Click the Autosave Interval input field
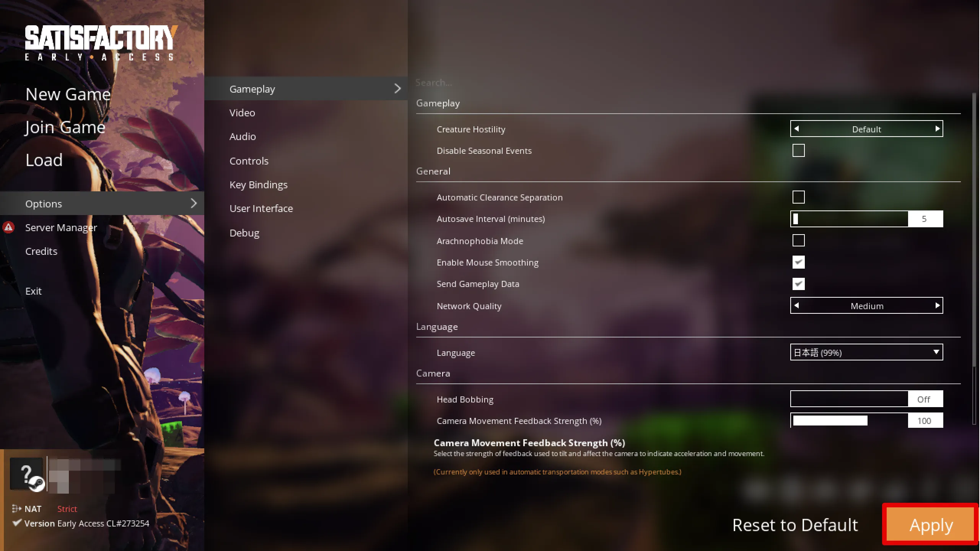Image resolution: width=980 pixels, height=551 pixels. pyautogui.click(x=925, y=218)
